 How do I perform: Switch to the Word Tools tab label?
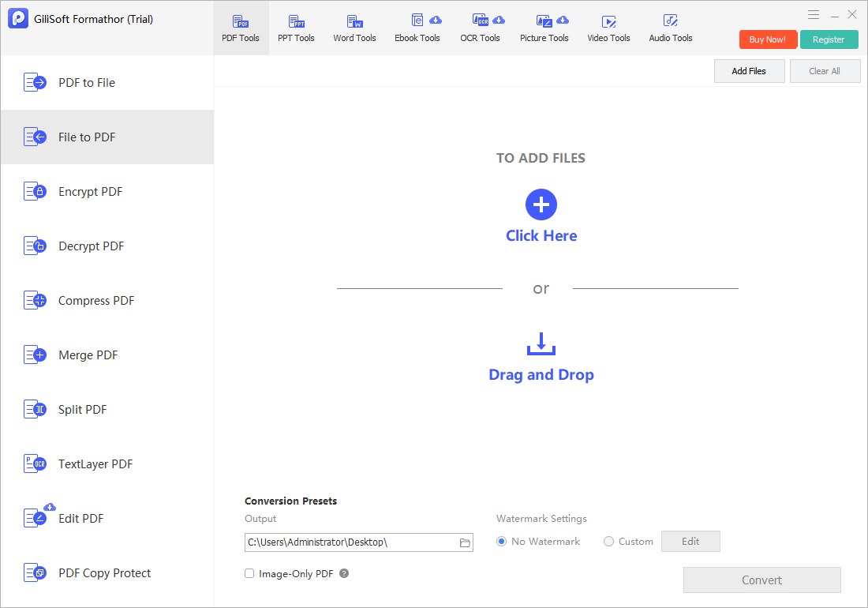tap(354, 38)
